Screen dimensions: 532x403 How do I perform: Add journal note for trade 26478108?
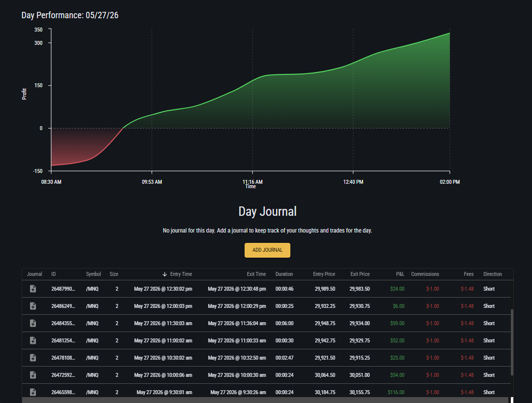pyautogui.click(x=33, y=358)
